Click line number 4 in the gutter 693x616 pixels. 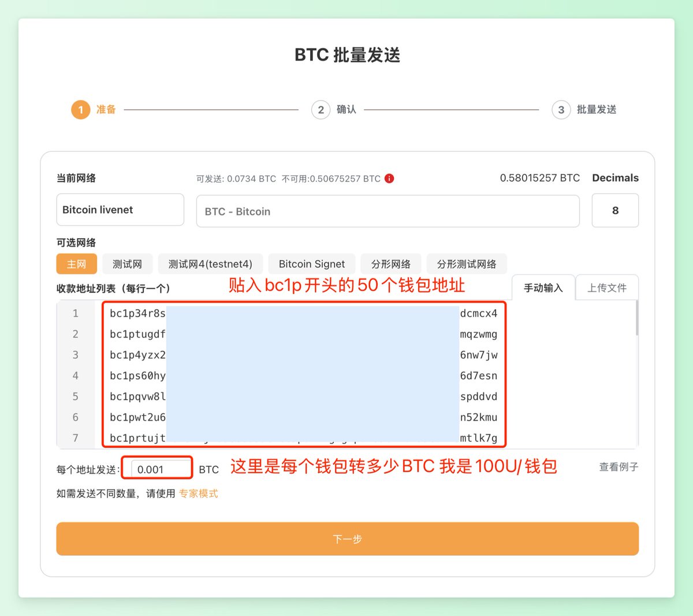coord(76,376)
